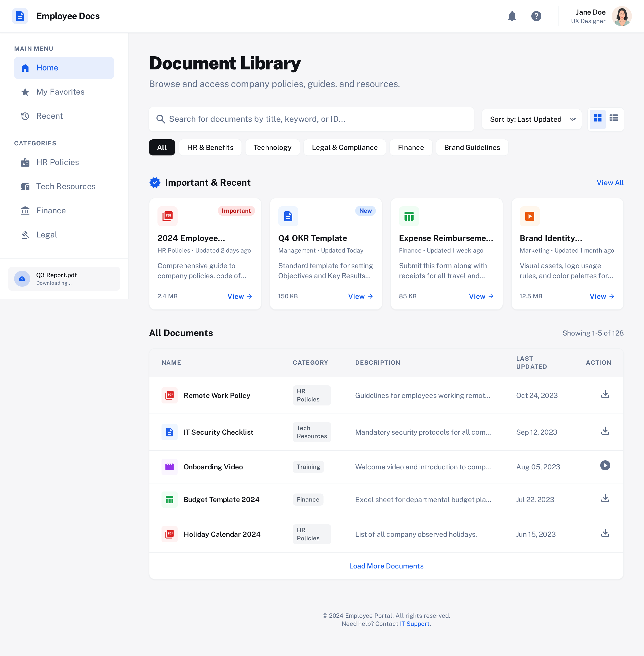Click the Training category tag
The image size is (644, 656).
tap(308, 467)
